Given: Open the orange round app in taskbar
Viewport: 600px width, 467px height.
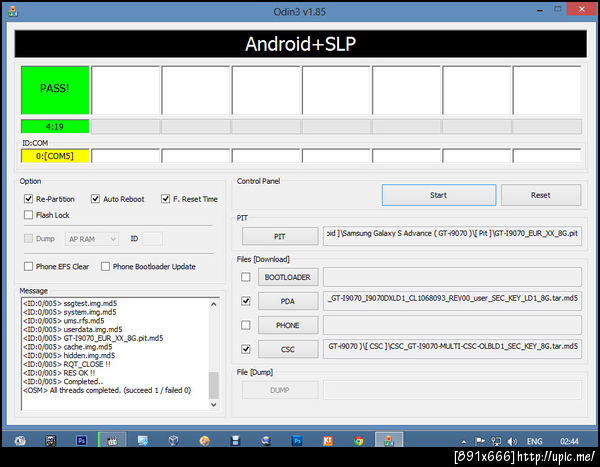Looking at the screenshot, I should coord(205,441).
